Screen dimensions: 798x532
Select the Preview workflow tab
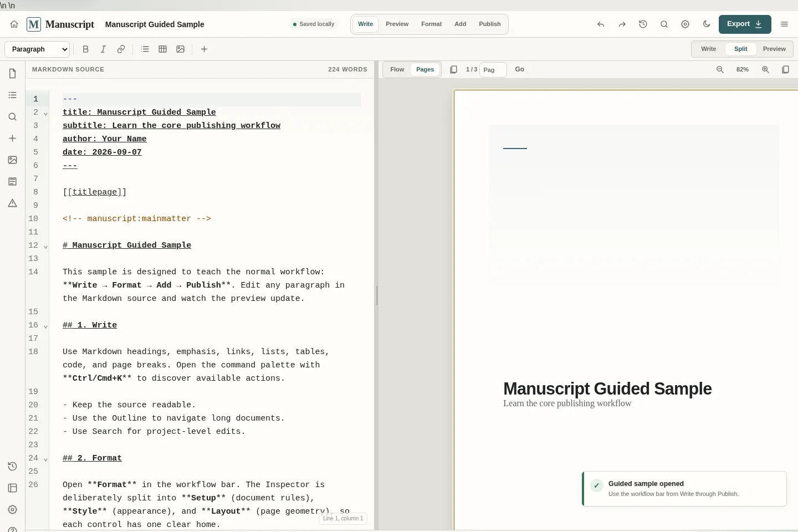(x=397, y=24)
